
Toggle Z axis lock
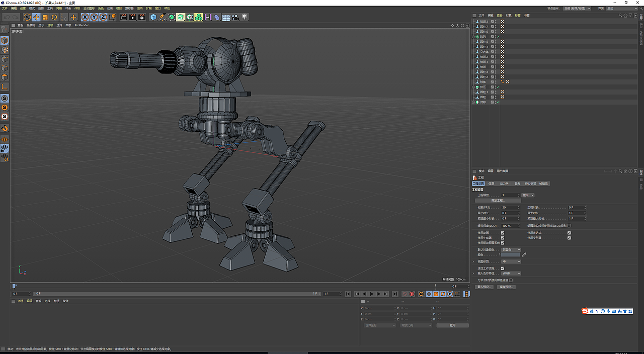coord(103,17)
